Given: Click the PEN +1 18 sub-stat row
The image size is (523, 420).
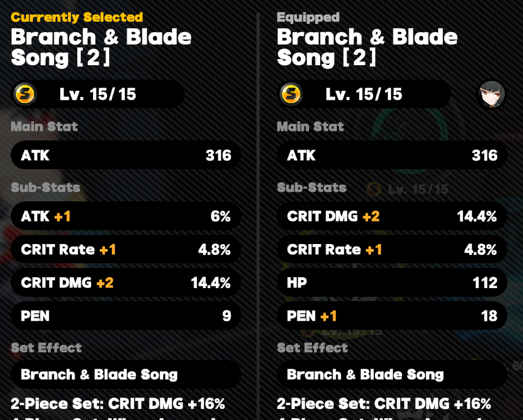Looking at the screenshot, I should click(x=392, y=315).
